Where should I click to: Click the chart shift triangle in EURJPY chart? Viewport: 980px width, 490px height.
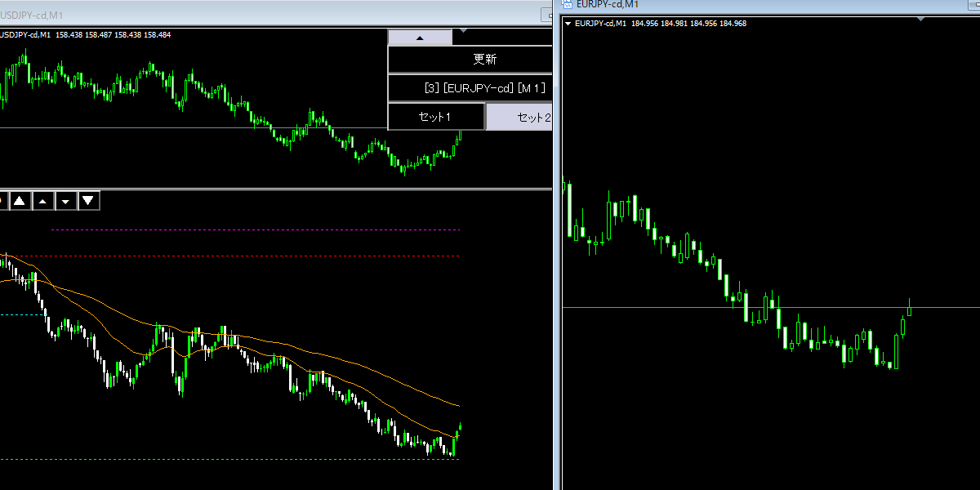point(921,19)
